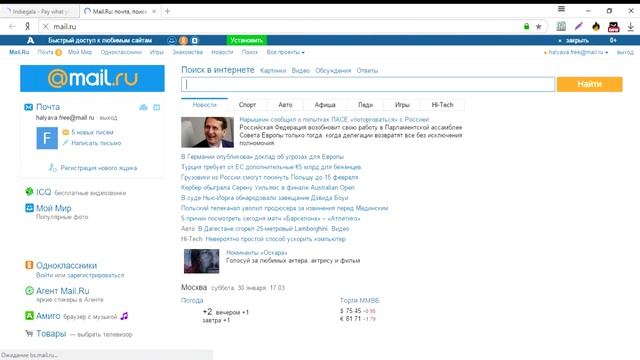Image resolution: width=640 pixels, height=360 pixels.
Task: Switch to the Спорт tab
Action: coord(247,105)
